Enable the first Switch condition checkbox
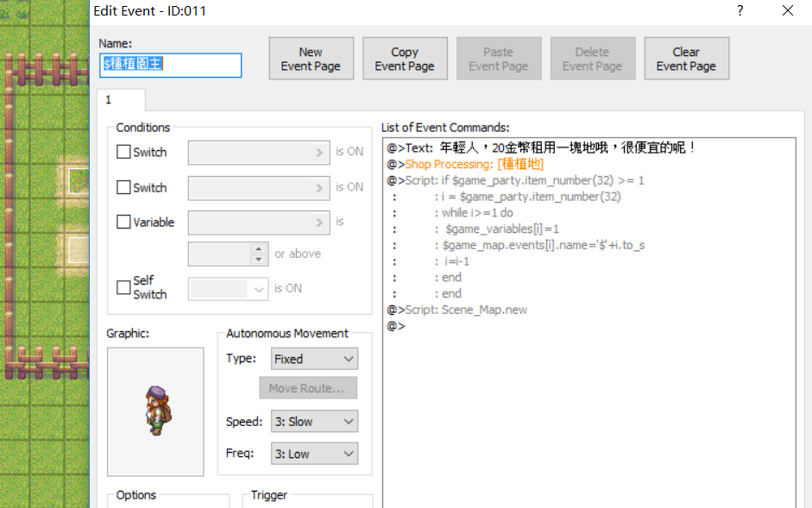The height and width of the screenshot is (508, 812). pos(123,153)
